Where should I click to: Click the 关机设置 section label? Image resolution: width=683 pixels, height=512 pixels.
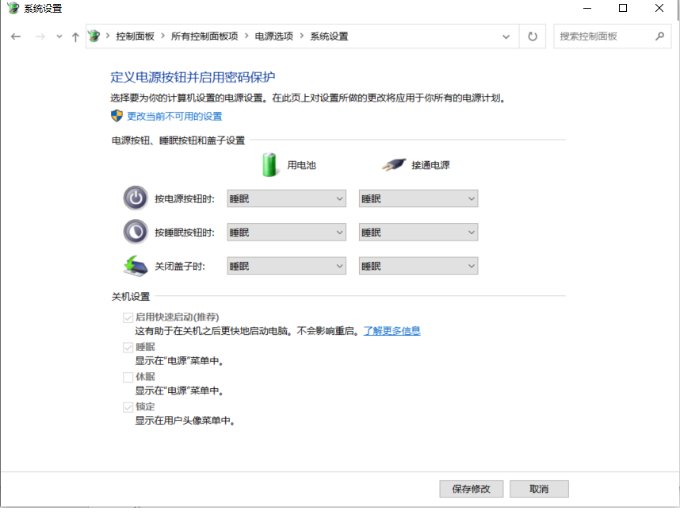click(131, 297)
